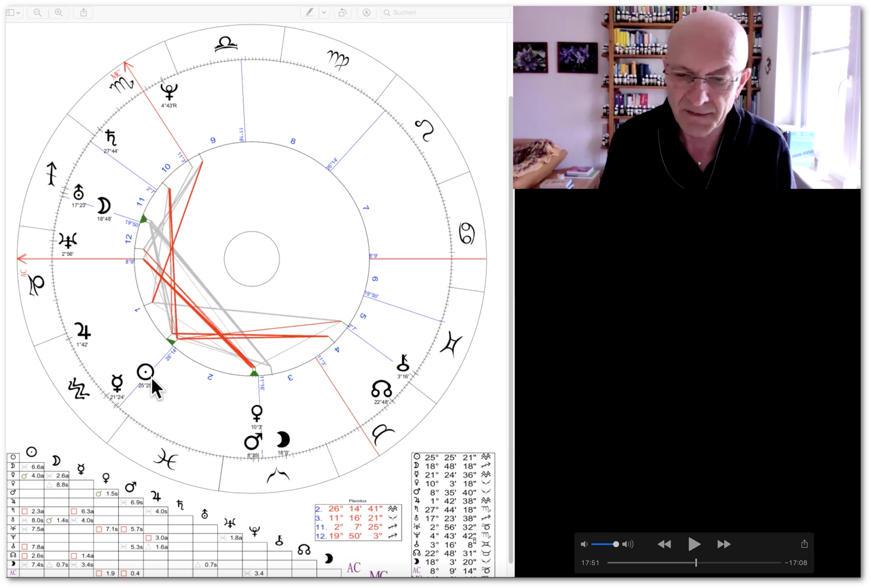Open the share menu in Preview toolbar
This screenshot has width=871, height=588.
(84, 13)
